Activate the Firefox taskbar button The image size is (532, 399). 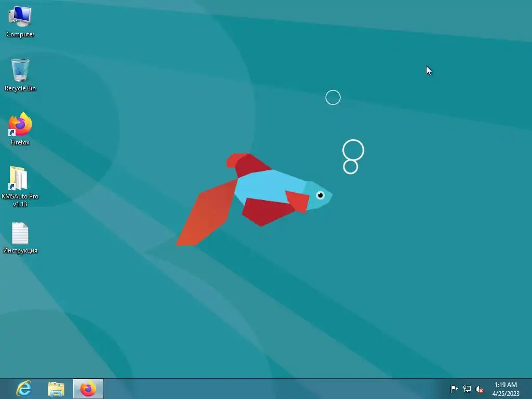(88, 389)
